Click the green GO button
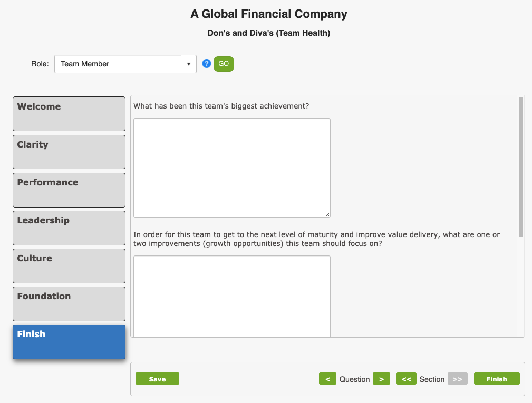 tap(224, 64)
